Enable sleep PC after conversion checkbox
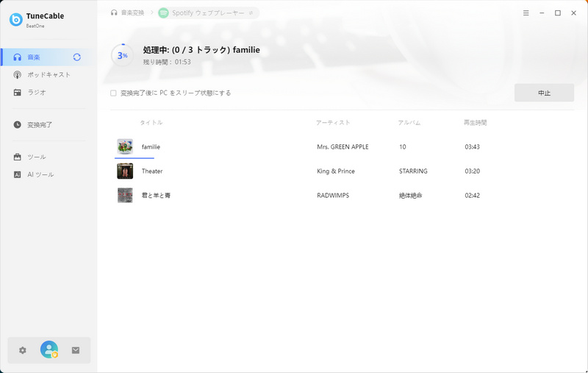This screenshot has width=588, height=373. pyautogui.click(x=113, y=93)
